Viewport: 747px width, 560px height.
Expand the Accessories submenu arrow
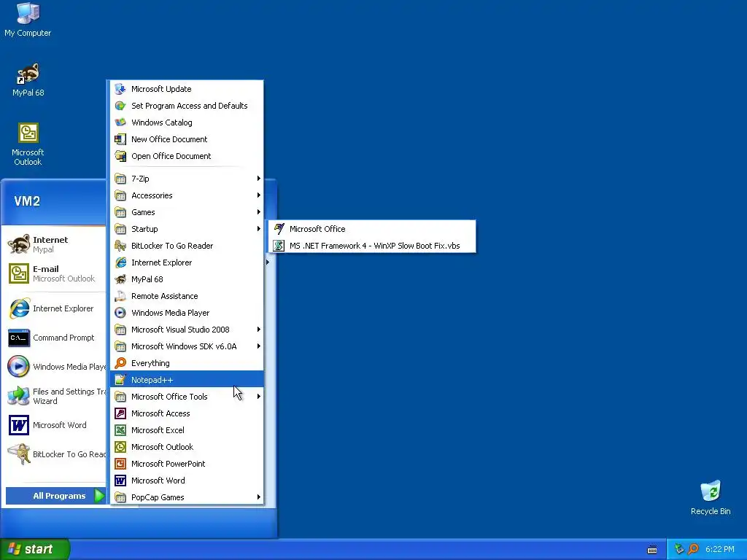pyautogui.click(x=259, y=195)
